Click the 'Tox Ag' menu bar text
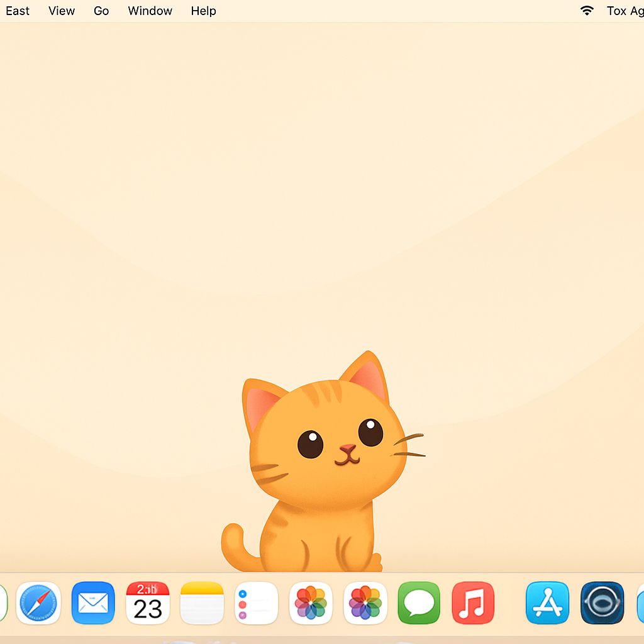 coord(625,11)
